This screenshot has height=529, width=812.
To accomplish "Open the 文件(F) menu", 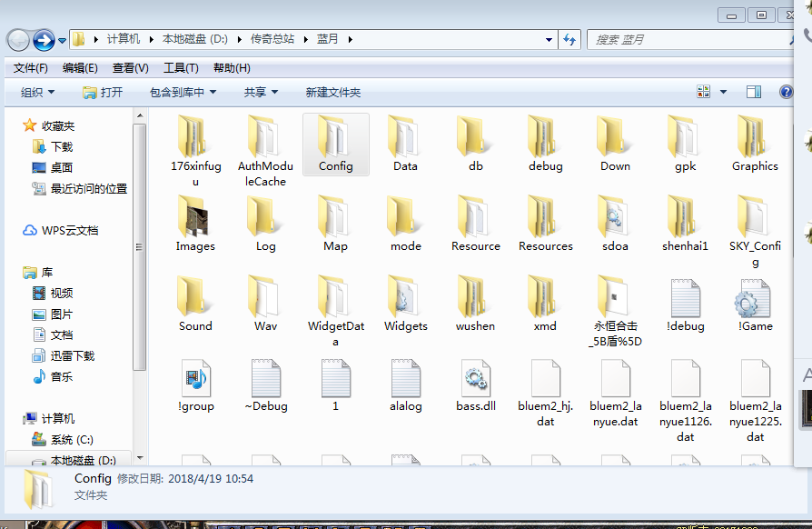I will click(x=31, y=68).
